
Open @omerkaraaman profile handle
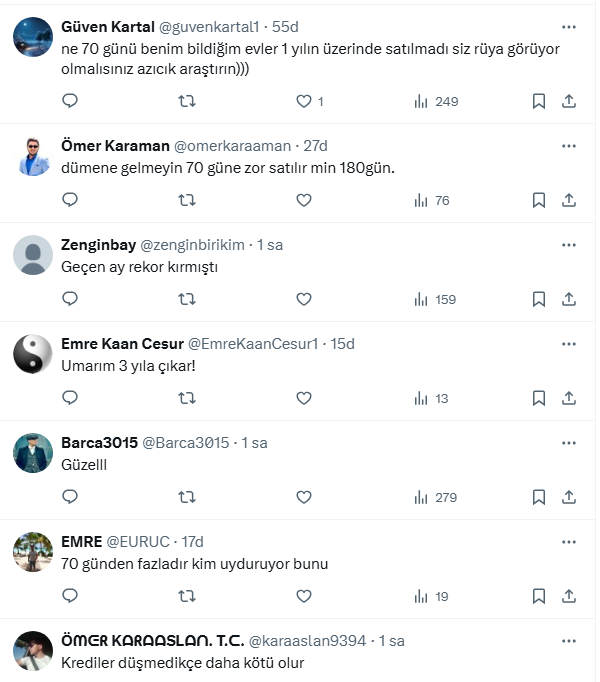(232, 146)
